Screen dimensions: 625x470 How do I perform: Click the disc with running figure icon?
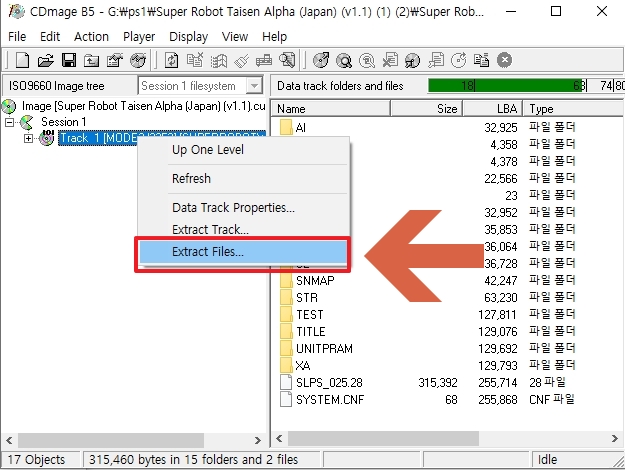point(412,61)
